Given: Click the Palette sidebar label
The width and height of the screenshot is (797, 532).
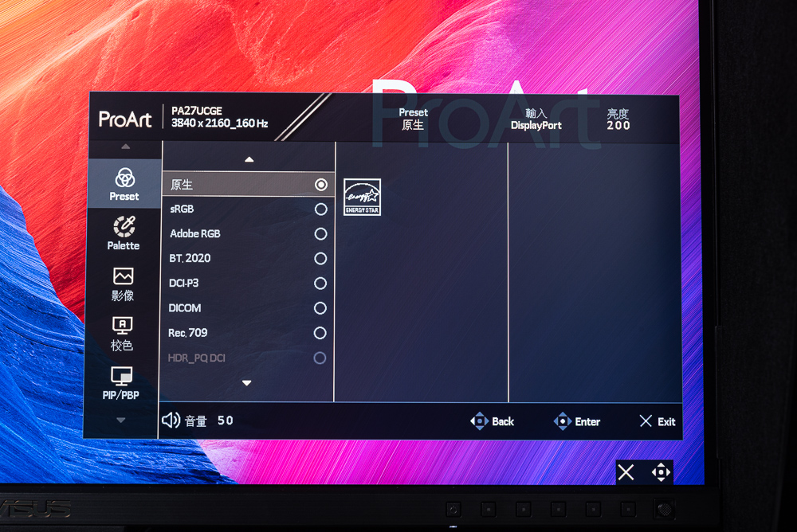Looking at the screenshot, I should click(124, 245).
